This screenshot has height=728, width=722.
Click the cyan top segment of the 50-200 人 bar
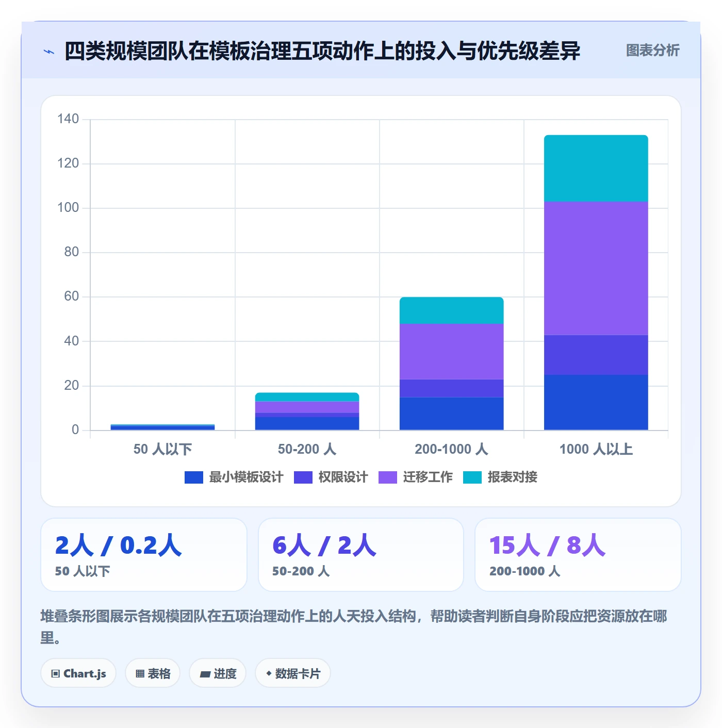pyautogui.click(x=307, y=397)
